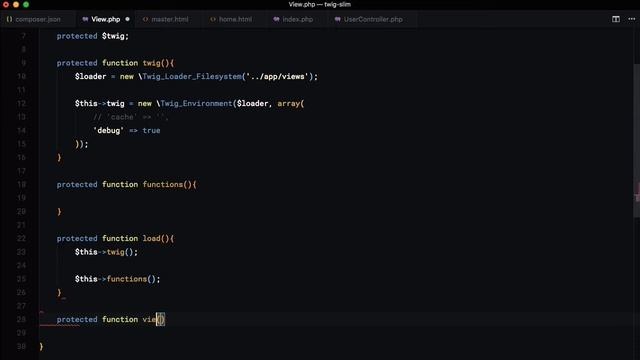Click the unsaved dot on View.php tab
The width and height of the screenshot is (640, 360).
click(x=127, y=19)
